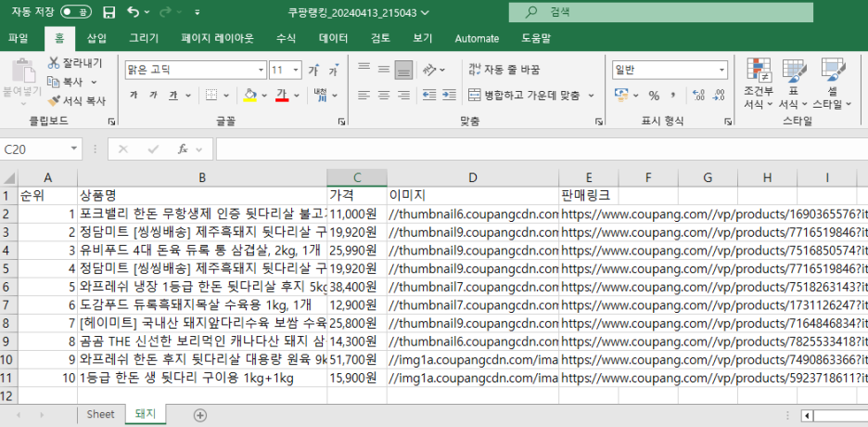The width and height of the screenshot is (868, 427).
Task: Click the 붙여넣기 paste clipboard icon
Action: (23, 71)
